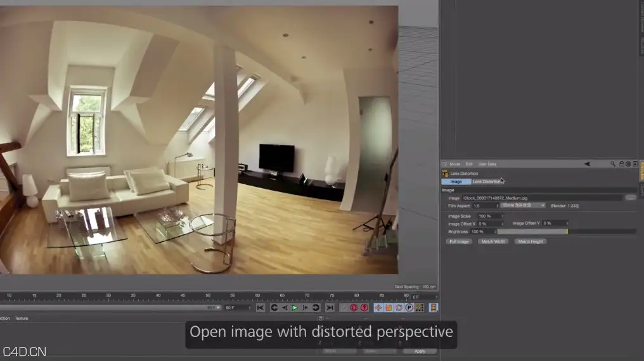This screenshot has width=644, height=361.
Task: Toggle the attribute manager lock icon
Action: [621, 163]
